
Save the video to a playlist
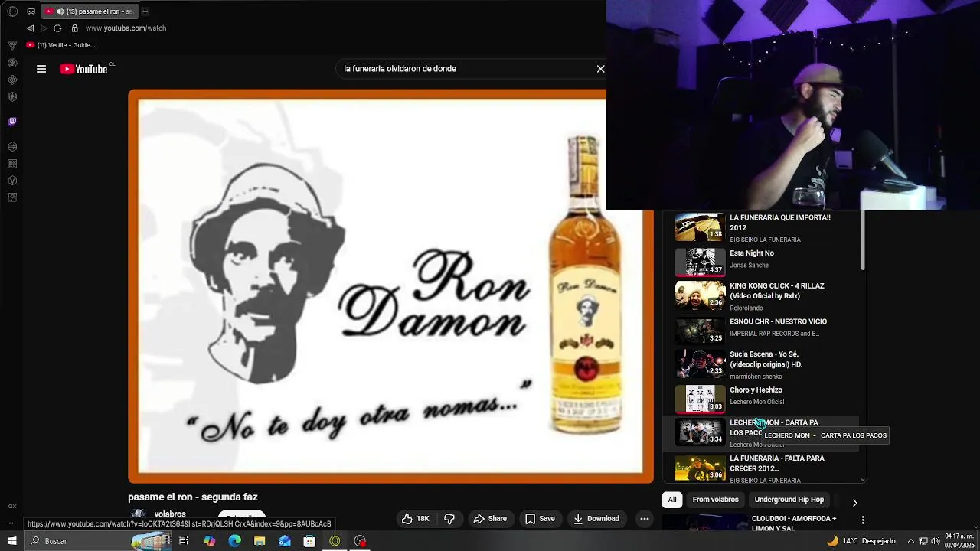coord(540,519)
